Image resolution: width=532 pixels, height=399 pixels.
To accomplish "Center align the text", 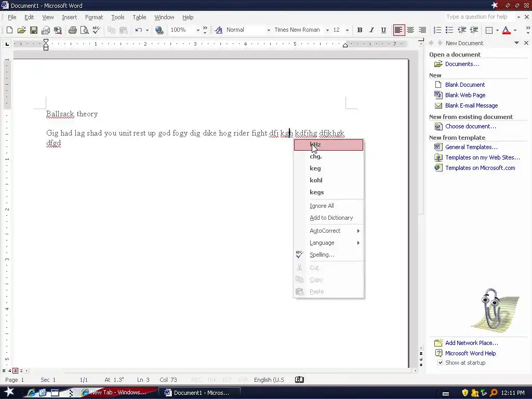I will (410, 30).
